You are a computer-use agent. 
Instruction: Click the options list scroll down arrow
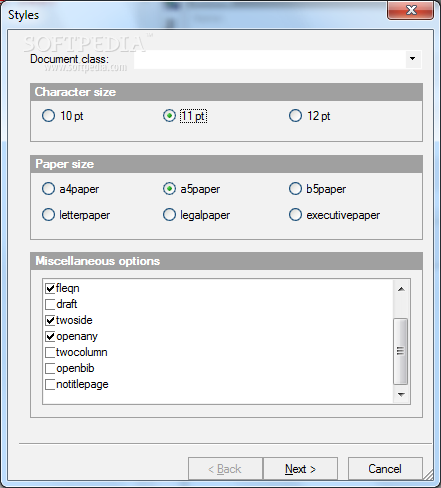click(x=401, y=395)
